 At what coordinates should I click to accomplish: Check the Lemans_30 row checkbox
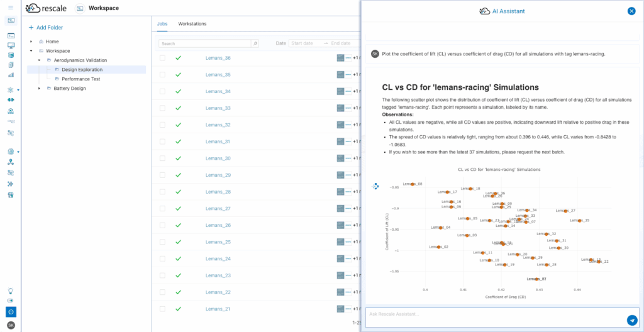pos(163,158)
